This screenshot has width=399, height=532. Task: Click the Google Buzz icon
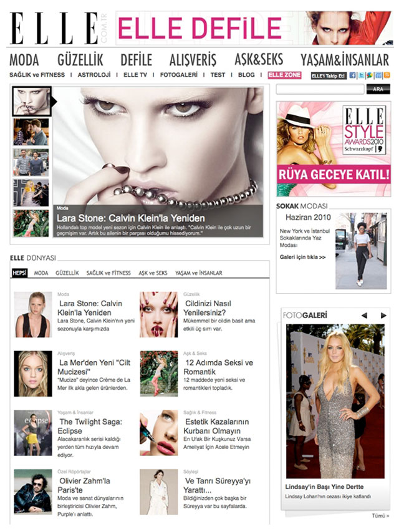click(x=370, y=75)
